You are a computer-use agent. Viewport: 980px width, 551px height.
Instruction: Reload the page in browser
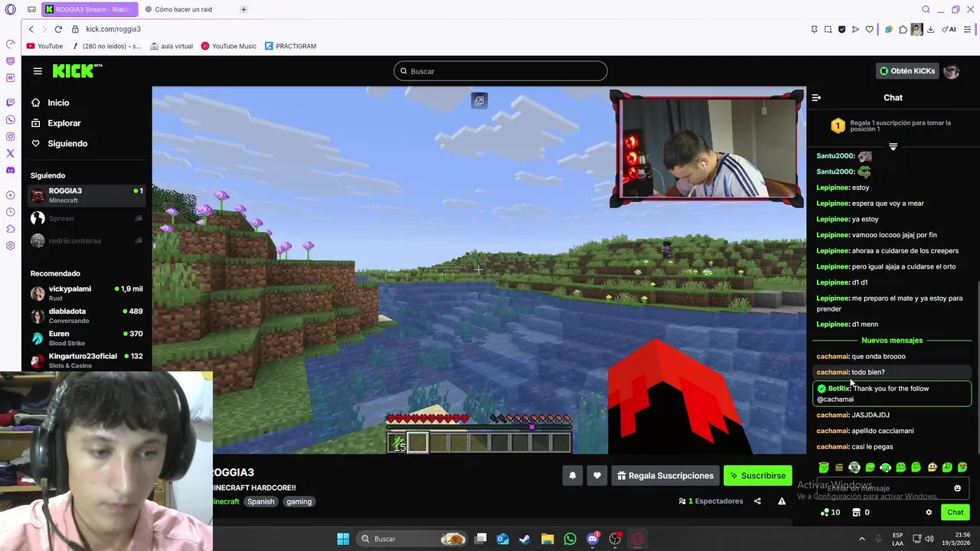[x=58, y=29]
